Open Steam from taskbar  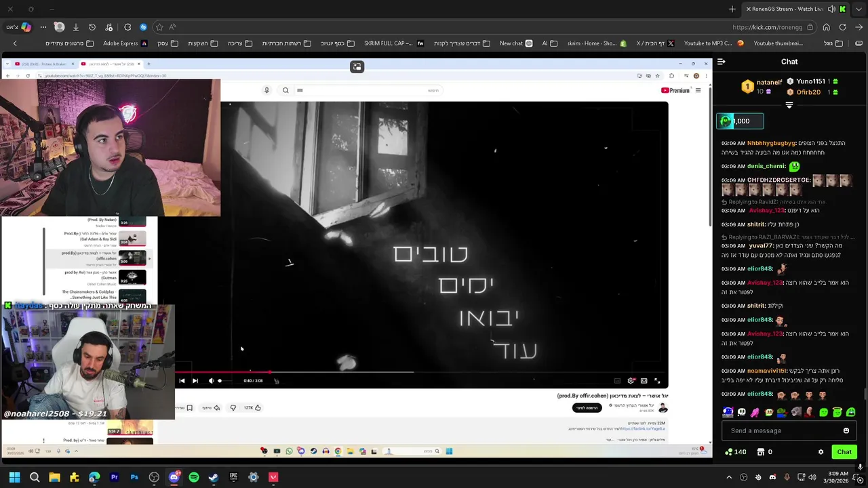point(214,477)
